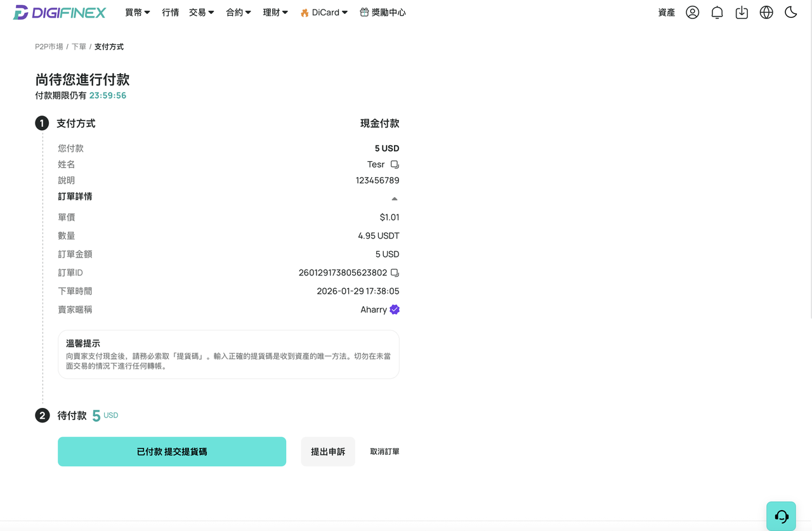
Task: Go to the P2P市場 breadcrumb link
Action: click(x=49, y=47)
